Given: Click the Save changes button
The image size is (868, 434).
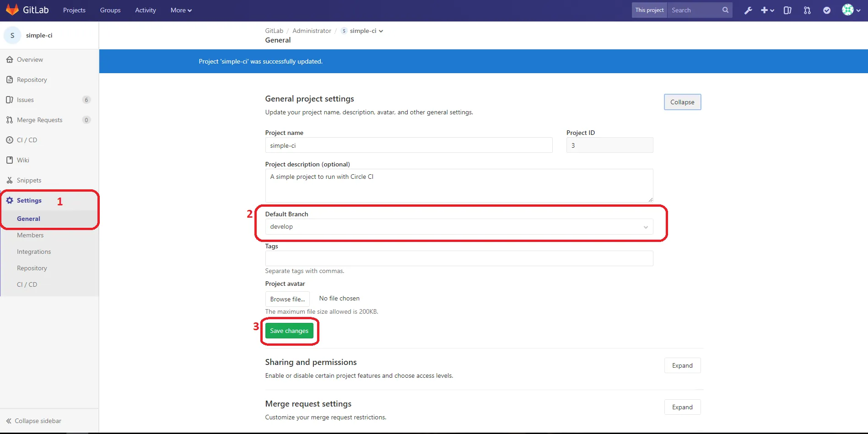Looking at the screenshot, I should coord(289,330).
